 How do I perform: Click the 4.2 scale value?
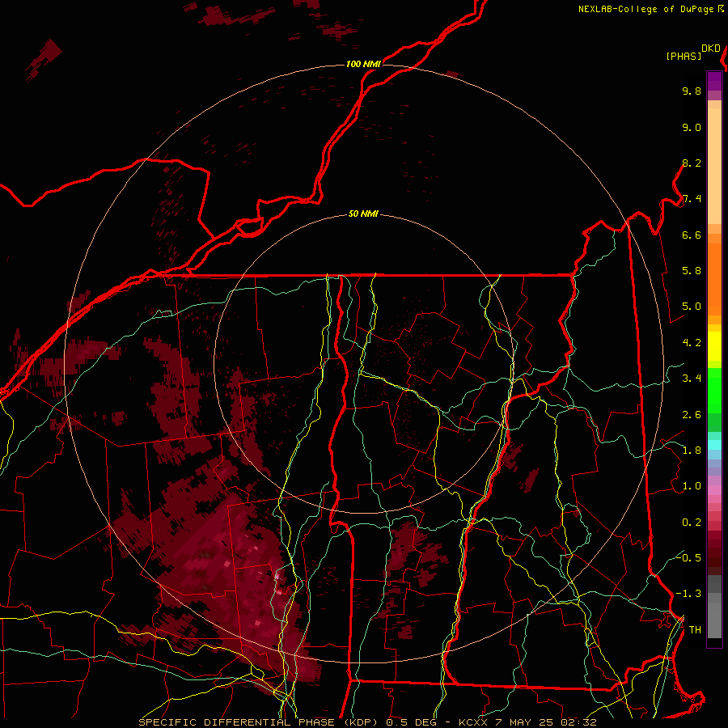pos(692,343)
